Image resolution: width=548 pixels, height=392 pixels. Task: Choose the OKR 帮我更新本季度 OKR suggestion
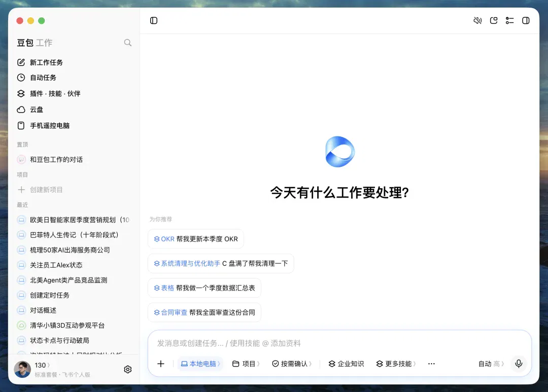(196, 239)
